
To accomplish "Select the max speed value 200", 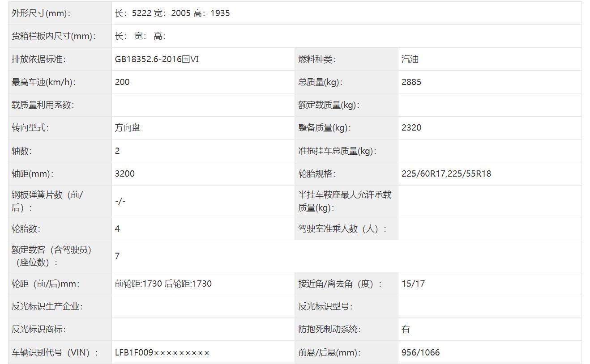I will (x=122, y=82).
